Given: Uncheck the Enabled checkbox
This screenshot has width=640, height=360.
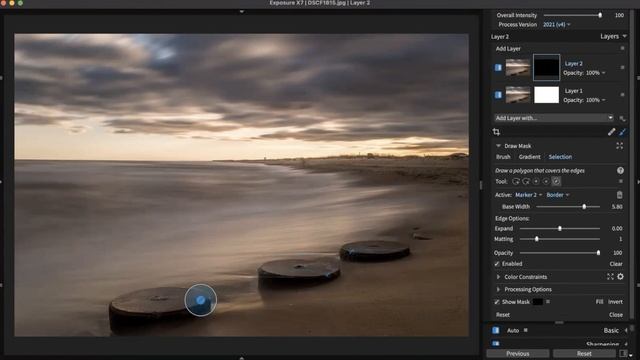Looking at the screenshot, I should point(497,264).
